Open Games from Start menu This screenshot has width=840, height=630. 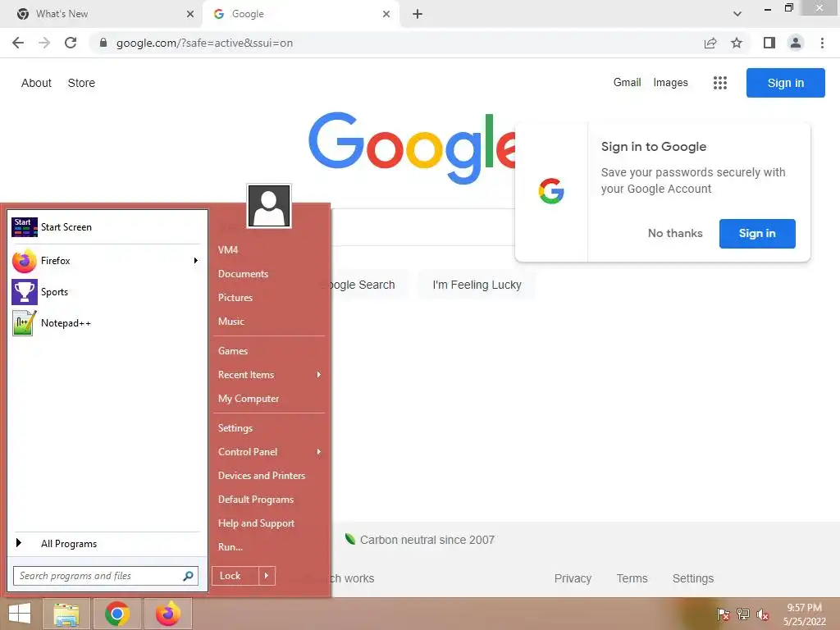click(232, 351)
